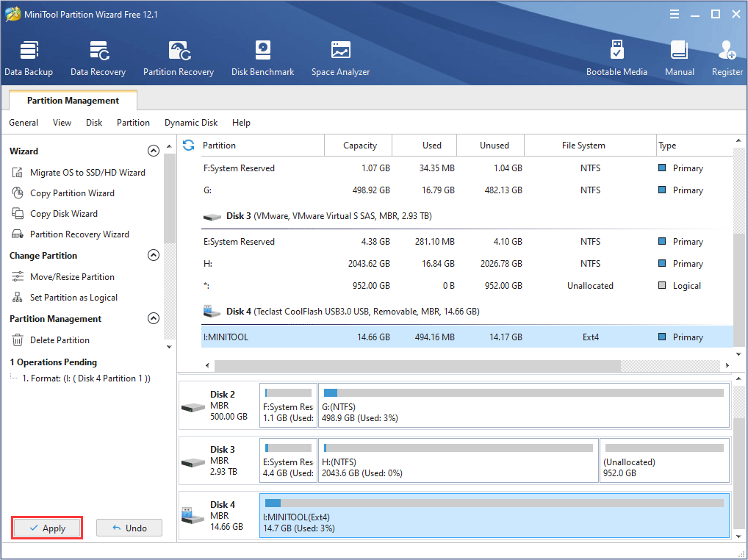Open the Dynamic Disk menu
Image resolution: width=748 pixels, height=560 pixels.
tap(191, 123)
